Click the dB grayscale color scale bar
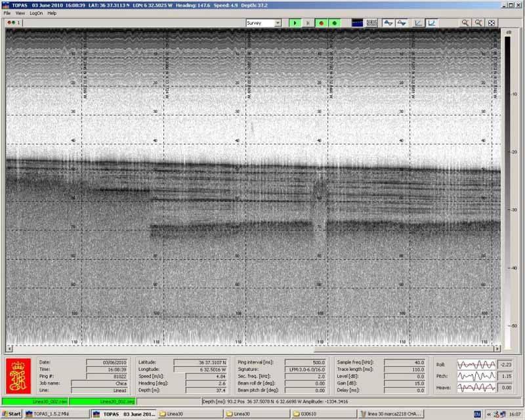The height and width of the screenshot is (420, 525). point(507,190)
